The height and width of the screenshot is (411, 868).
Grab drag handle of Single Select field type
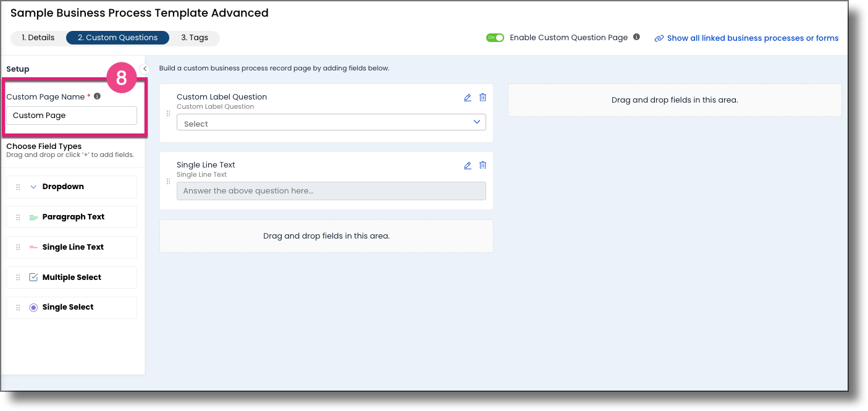[18, 308]
